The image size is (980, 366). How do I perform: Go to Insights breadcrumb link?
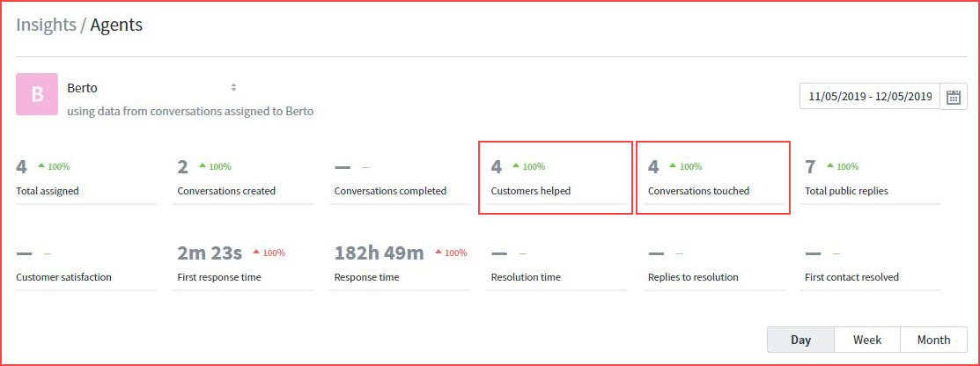(46, 25)
